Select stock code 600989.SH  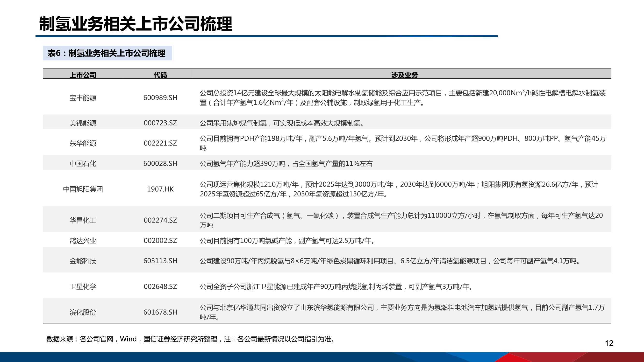(x=160, y=98)
